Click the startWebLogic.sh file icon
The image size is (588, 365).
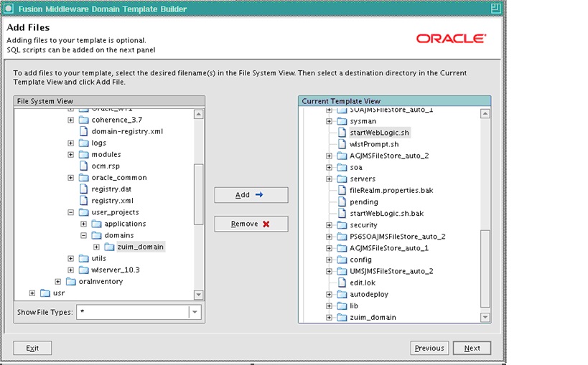342,133
